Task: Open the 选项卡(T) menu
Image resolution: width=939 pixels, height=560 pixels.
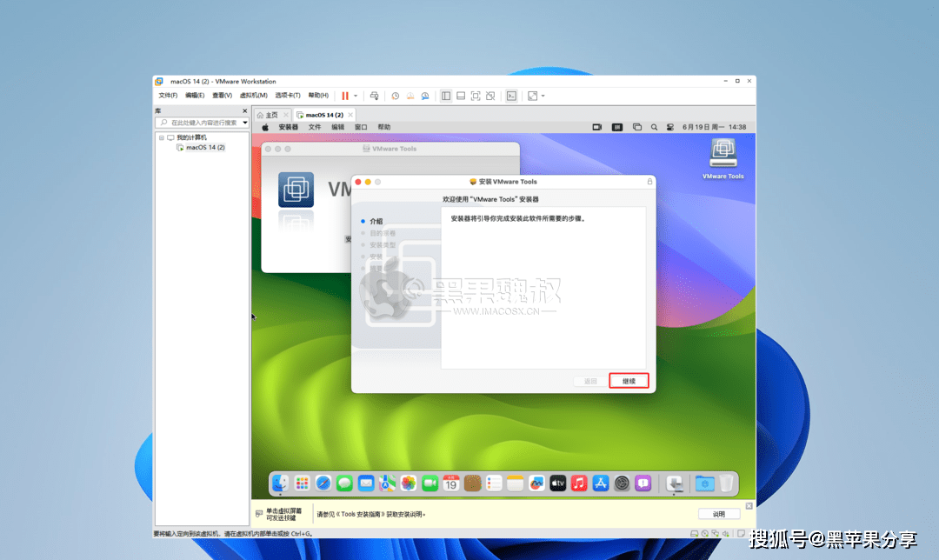Action: [288, 96]
